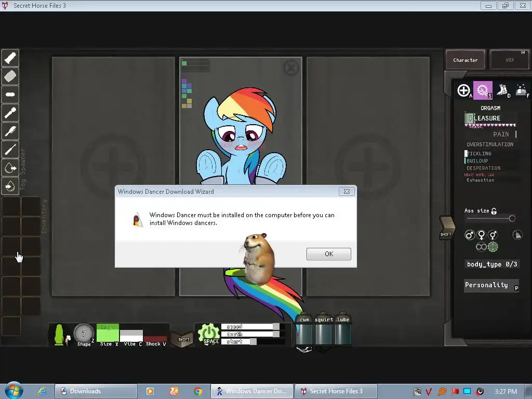Open the WIP tab
This screenshot has height=399, width=532.
(x=510, y=60)
